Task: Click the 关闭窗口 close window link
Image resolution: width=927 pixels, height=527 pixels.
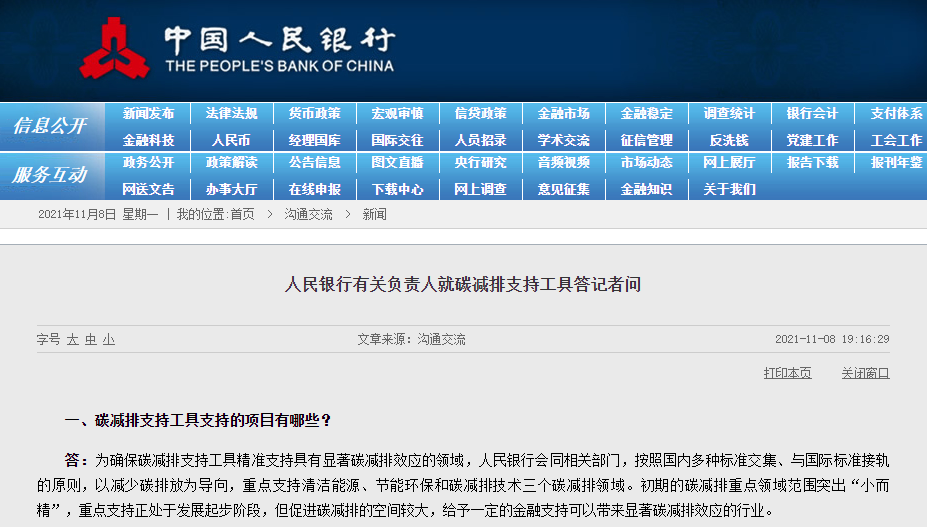Action: [x=864, y=373]
